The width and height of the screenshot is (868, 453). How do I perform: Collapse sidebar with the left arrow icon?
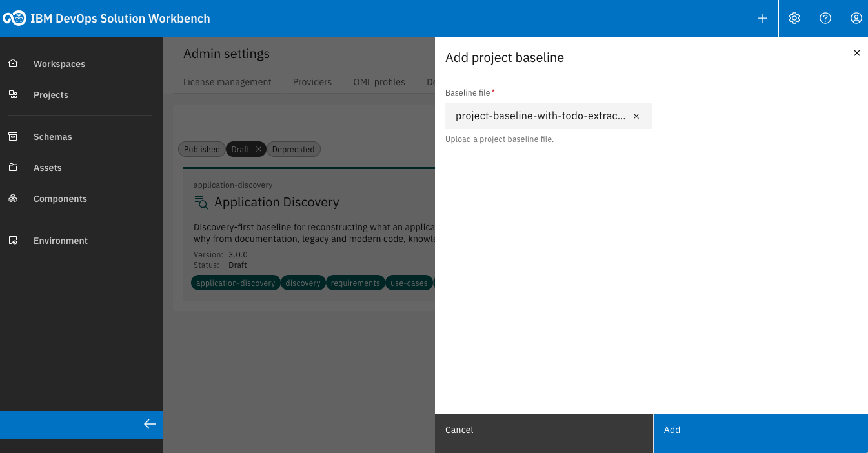(150, 424)
